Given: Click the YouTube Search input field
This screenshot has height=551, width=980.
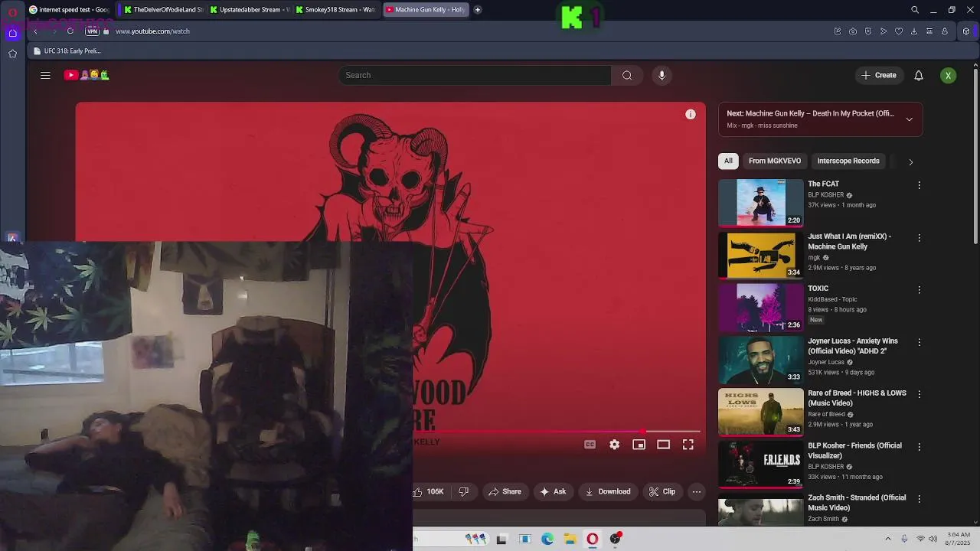Looking at the screenshot, I should pos(475,75).
